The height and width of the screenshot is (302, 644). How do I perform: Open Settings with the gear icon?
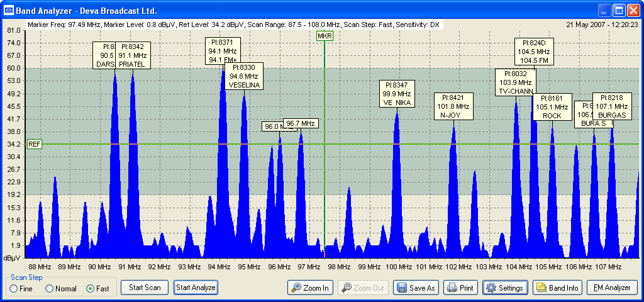pos(505,288)
